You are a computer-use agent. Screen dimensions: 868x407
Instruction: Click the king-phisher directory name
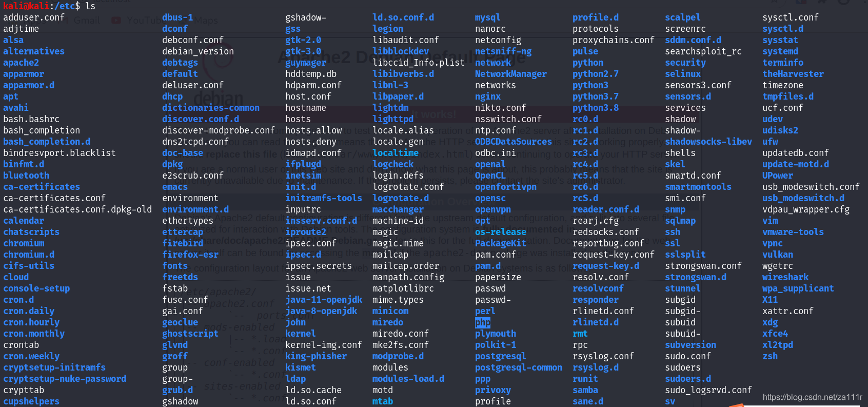[316, 356]
